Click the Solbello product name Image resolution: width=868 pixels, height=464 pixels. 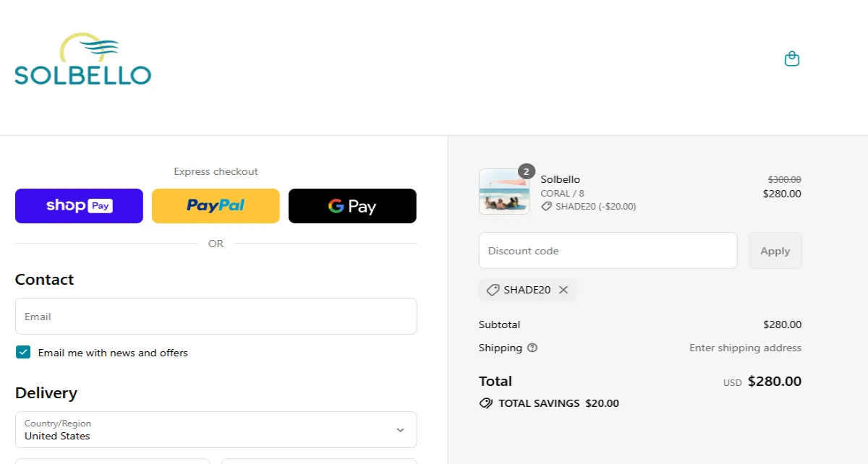pos(560,179)
